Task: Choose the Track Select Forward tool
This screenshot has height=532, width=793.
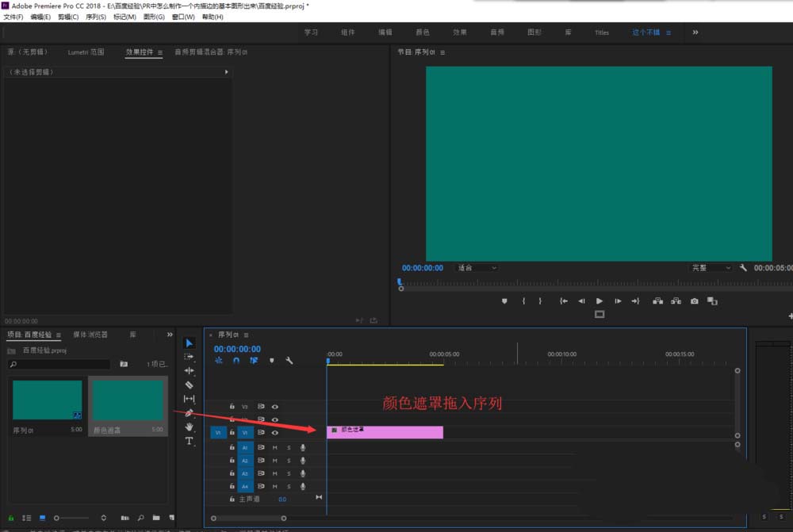Action: [x=189, y=357]
